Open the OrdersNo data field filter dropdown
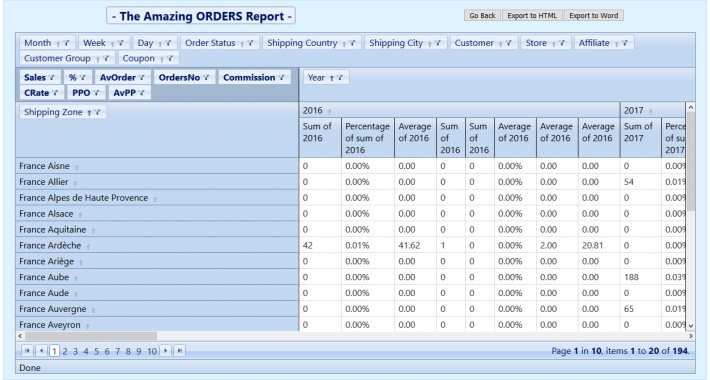Viewport: 710px width, 380px height. [x=206, y=78]
